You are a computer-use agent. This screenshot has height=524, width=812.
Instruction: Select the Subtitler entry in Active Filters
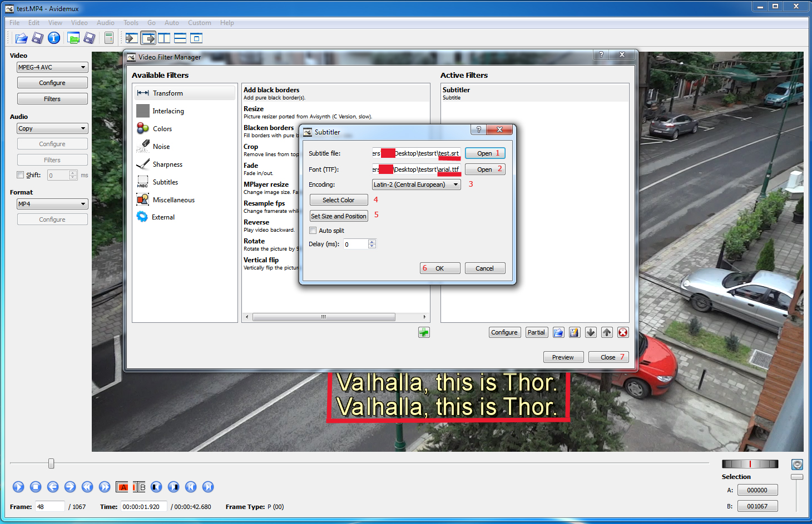535,93
